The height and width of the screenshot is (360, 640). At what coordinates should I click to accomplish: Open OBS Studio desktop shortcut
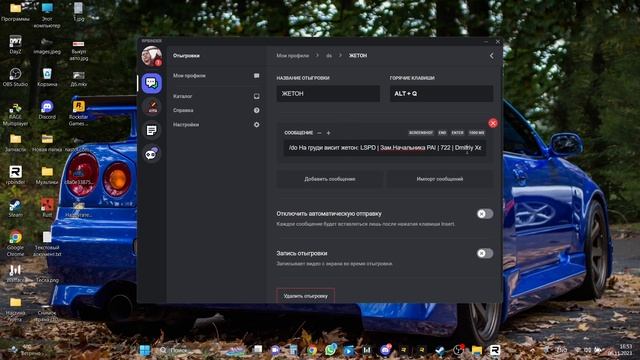(15, 78)
